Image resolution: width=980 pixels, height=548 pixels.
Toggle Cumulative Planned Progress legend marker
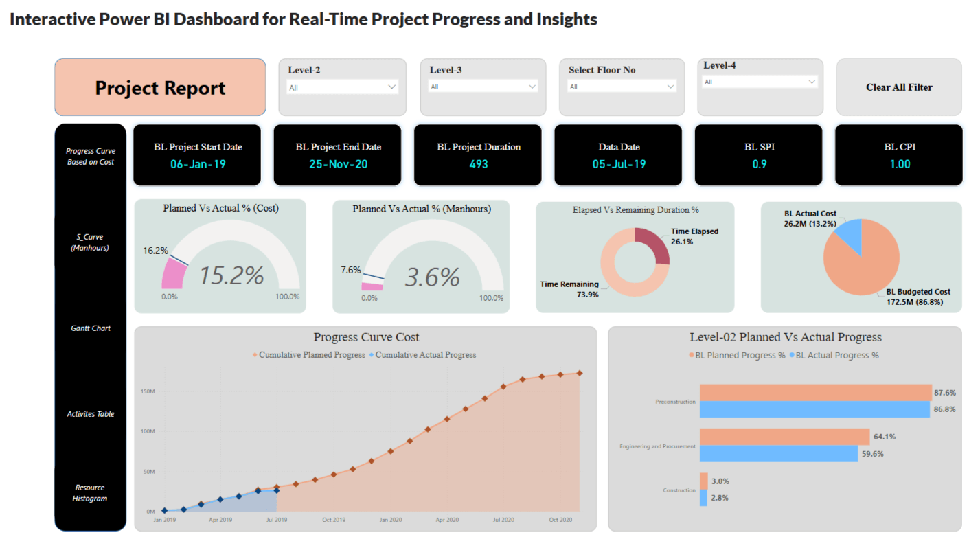(x=255, y=355)
